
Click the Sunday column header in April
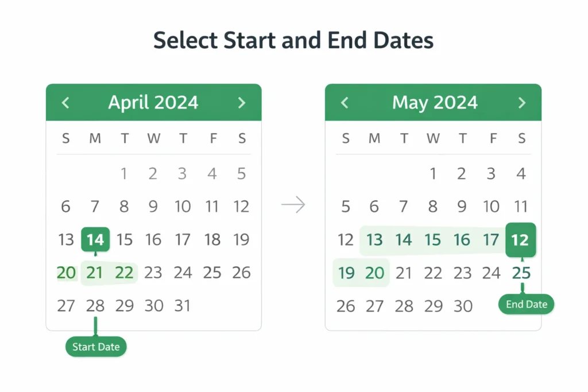(x=65, y=138)
